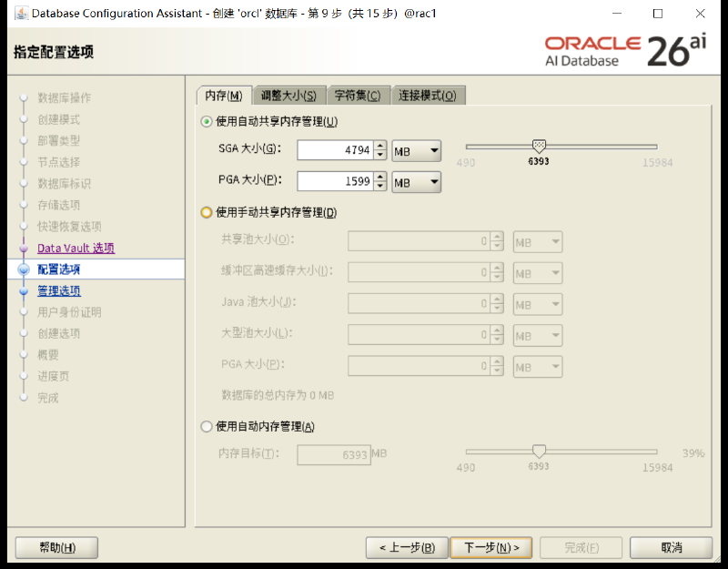Screen dimensions: 728x569
Task: Decrease PGA size with down spinner arrow
Action: click(x=380, y=186)
